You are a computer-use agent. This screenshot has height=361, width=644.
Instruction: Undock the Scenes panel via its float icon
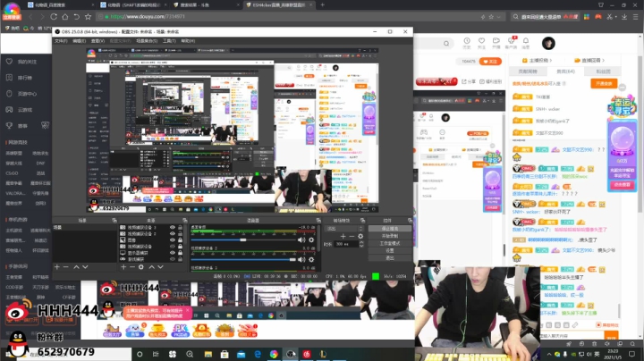click(114, 221)
